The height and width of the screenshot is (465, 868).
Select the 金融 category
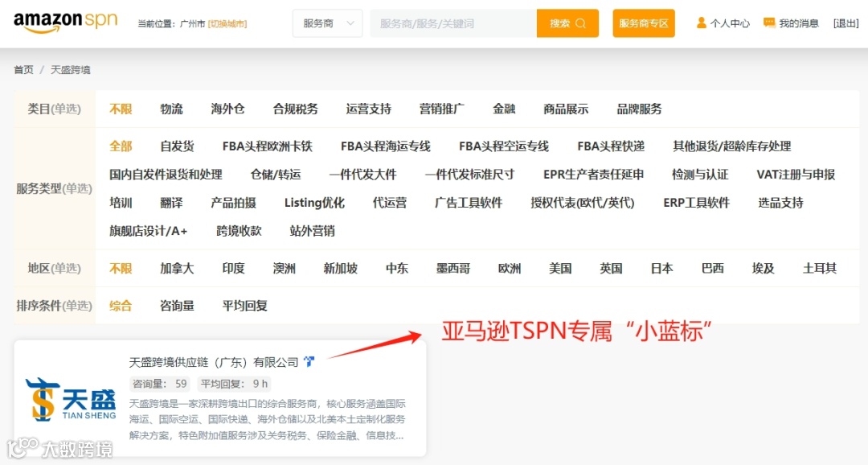coord(504,109)
